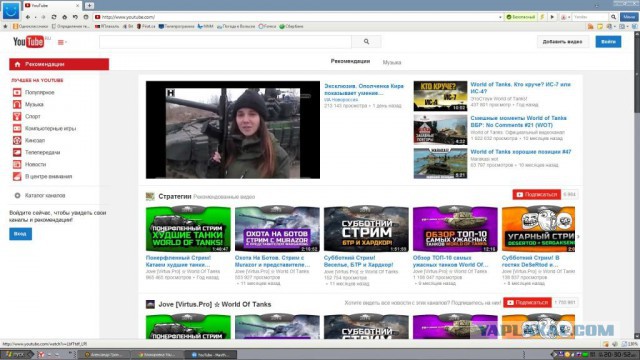Click blue Вход button in sidebar
This screenshot has height=360, width=640.
pos(20,234)
